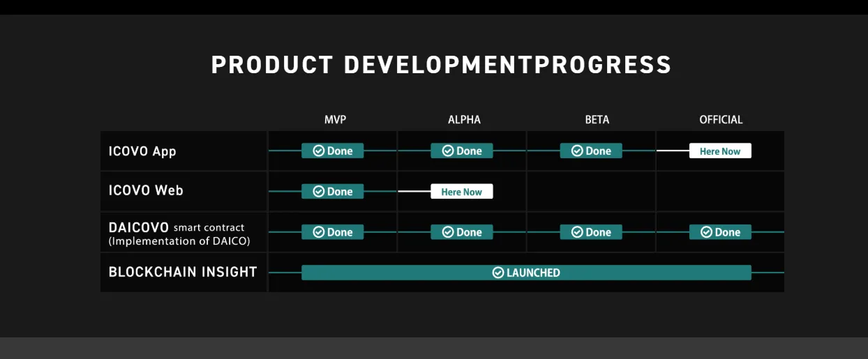The height and width of the screenshot is (359, 868).
Task: Click the BETA column header
Action: [597, 120]
